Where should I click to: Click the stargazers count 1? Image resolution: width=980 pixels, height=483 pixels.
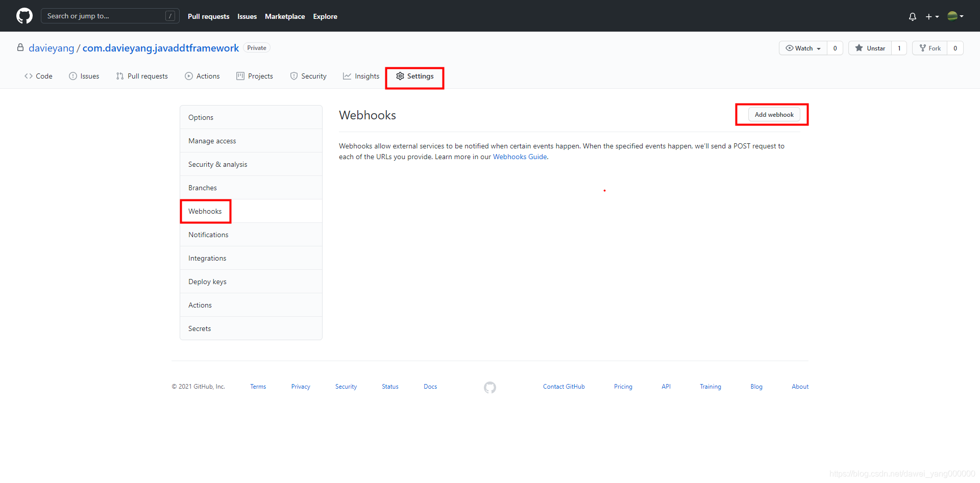click(899, 48)
